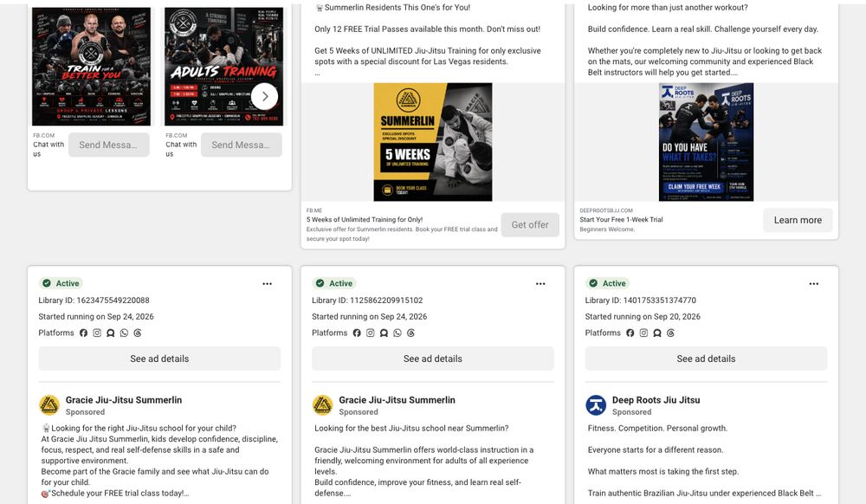This screenshot has width=866, height=504.
Task: Open options menu for ad 1125862209915102
Action: click(x=540, y=284)
